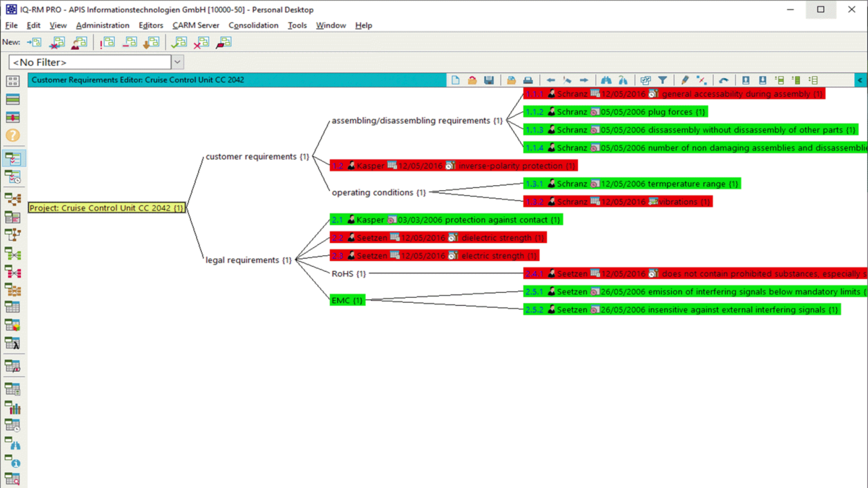This screenshot has height=488, width=868.
Task: Click the orange question mark help icon
Action: coord(12,135)
